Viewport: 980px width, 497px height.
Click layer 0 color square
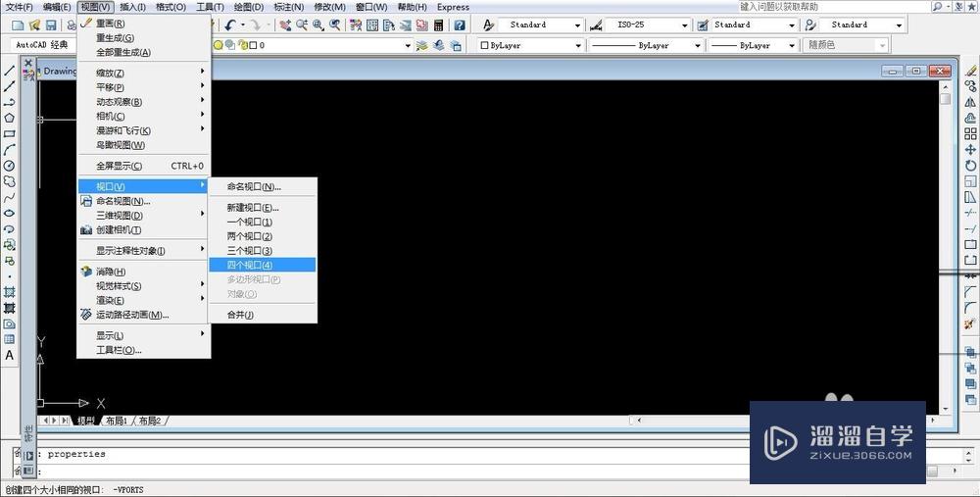[x=253, y=45]
